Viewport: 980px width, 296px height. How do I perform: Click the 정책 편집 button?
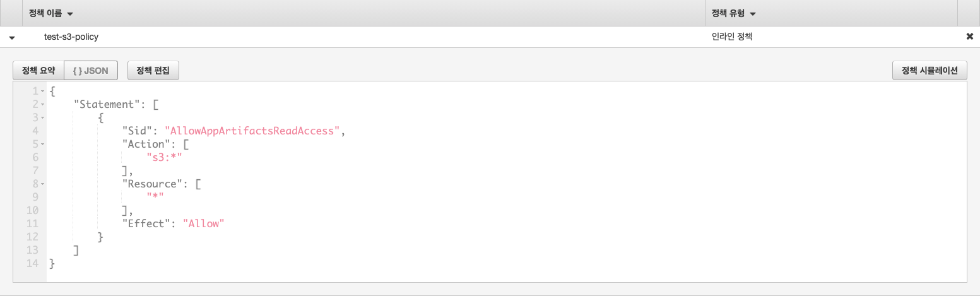[x=153, y=71]
